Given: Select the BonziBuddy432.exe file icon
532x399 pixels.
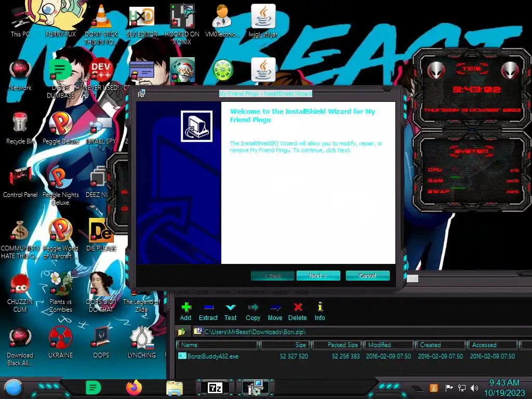Looking at the screenshot, I should (x=182, y=356).
